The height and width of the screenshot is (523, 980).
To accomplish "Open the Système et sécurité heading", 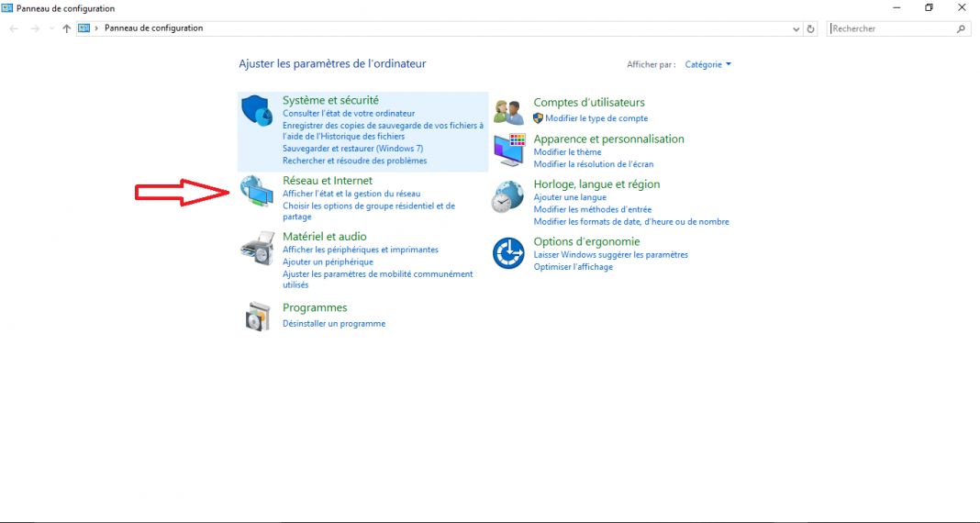I will pos(330,100).
